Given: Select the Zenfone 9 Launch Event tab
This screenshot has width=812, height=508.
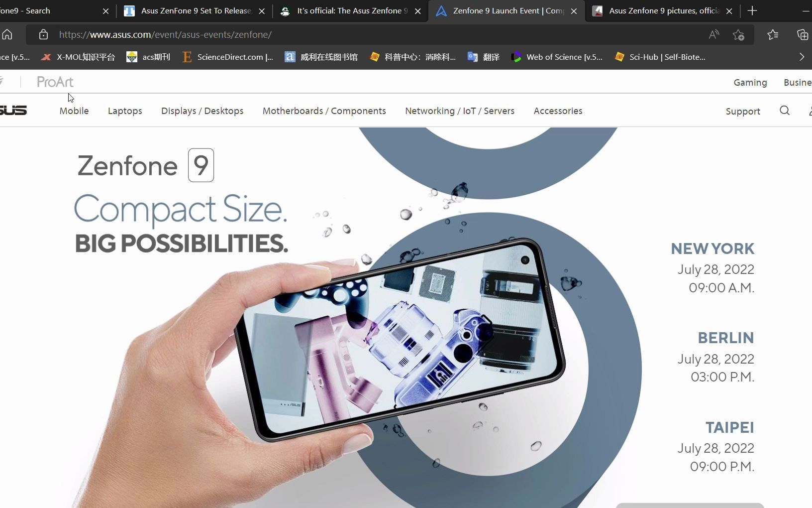Looking at the screenshot, I should [x=507, y=10].
